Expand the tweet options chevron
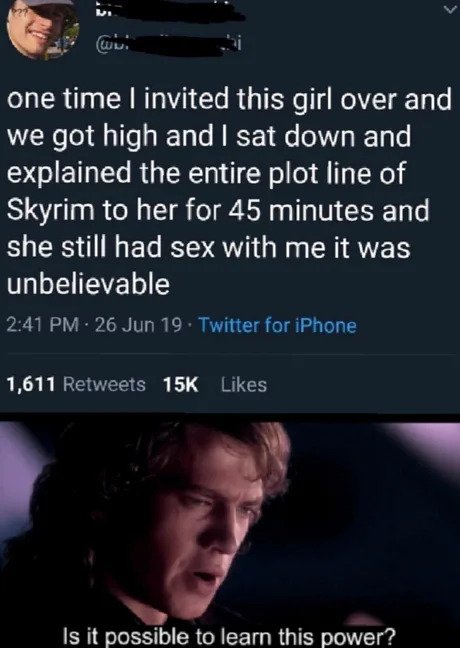The image size is (460, 648). point(450,9)
